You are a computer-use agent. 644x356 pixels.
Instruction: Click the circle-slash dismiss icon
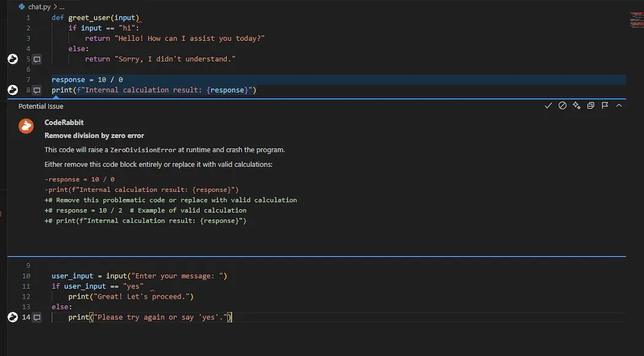coord(562,106)
